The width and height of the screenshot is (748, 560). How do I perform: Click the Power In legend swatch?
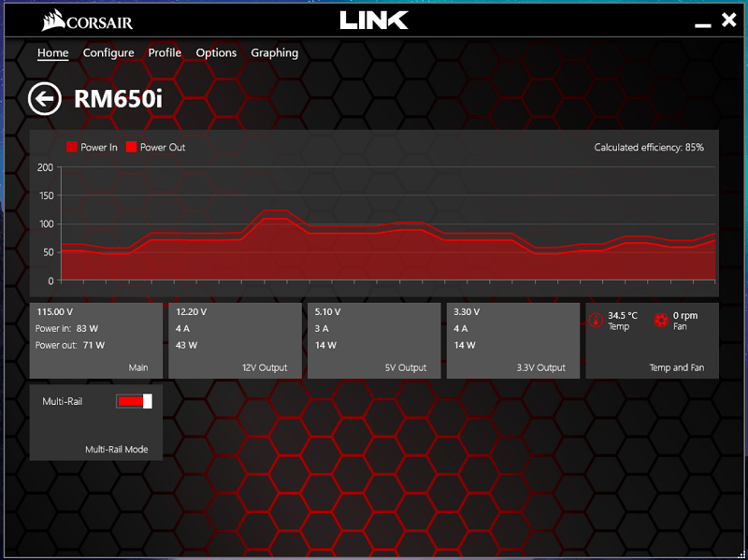pyautogui.click(x=72, y=147)
